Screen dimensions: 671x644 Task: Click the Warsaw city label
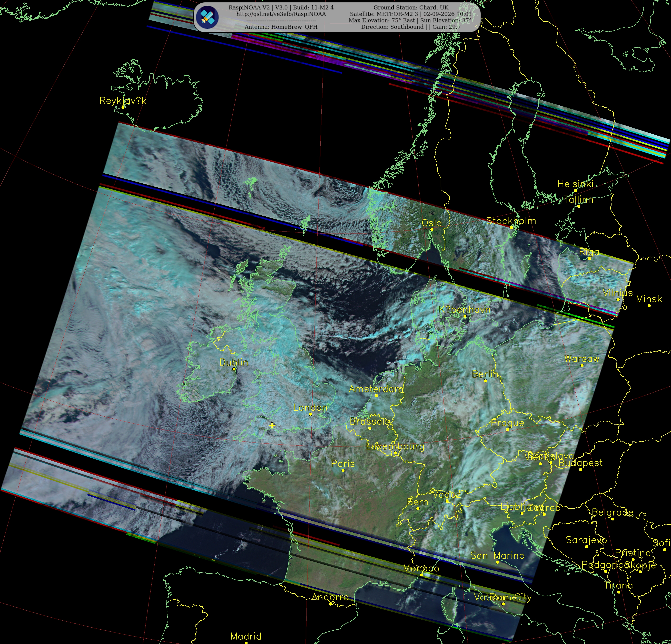[x=582, y=359]
